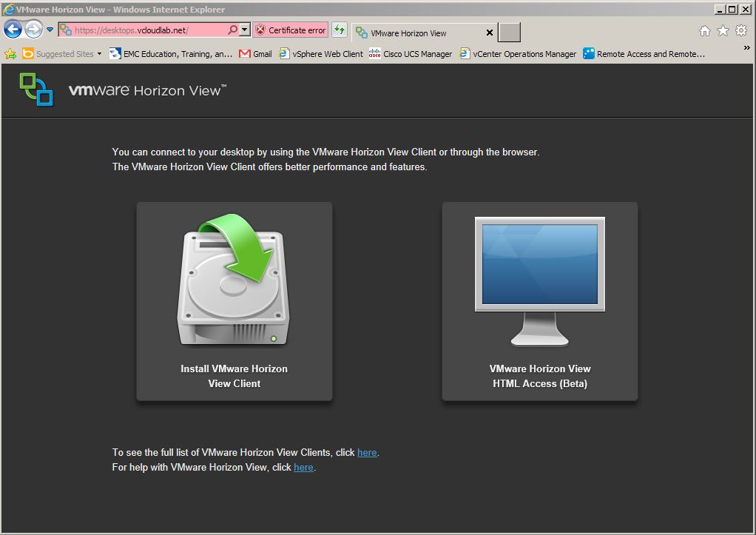Click the red shield certificate icon

(x=260, y=30)
